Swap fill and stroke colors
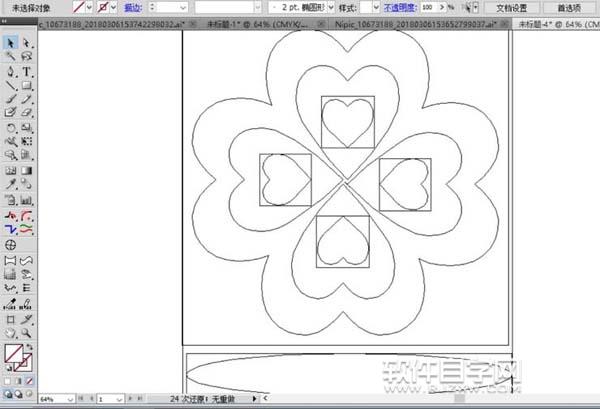Viewport: 600px width, 409px height. 30,347
